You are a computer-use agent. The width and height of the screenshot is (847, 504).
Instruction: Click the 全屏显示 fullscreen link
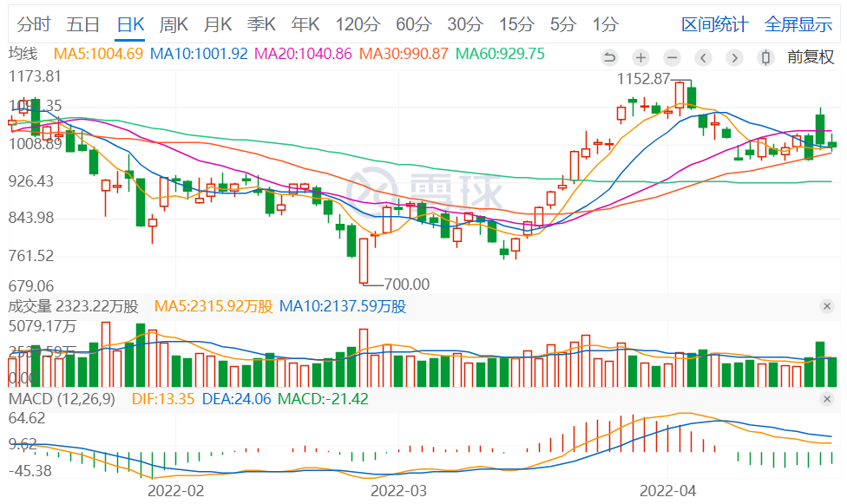tap(798, 24)
